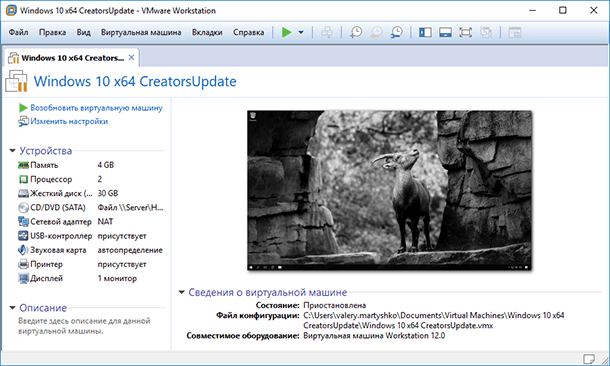
Task: Click the 1 монитор display value
Action: [x=117, y=278]
